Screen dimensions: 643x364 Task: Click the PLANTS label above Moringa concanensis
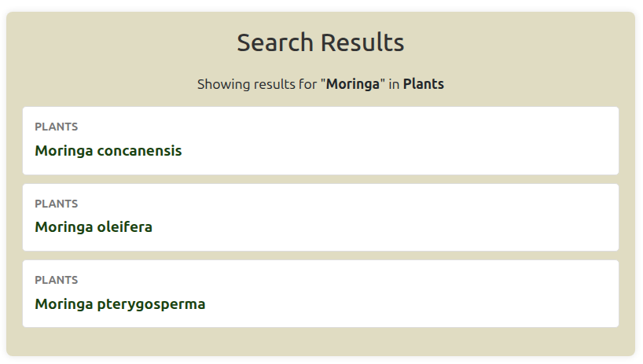(x=57, y=127)
